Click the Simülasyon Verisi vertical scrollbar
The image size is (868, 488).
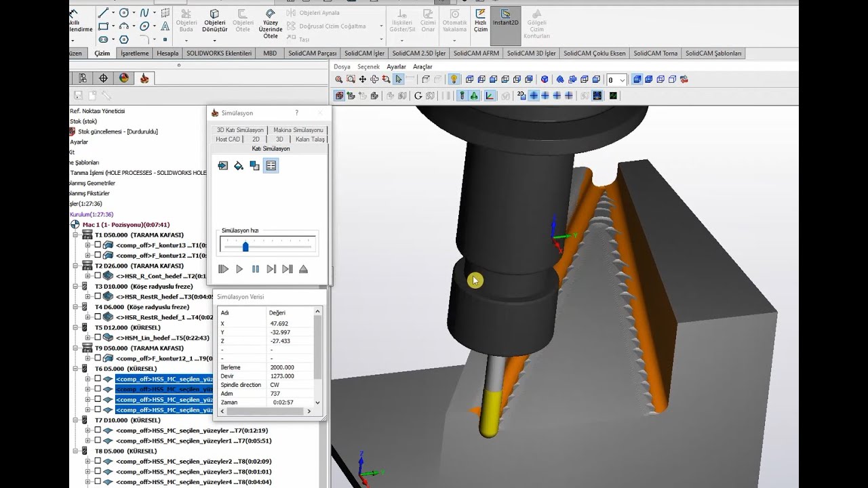coord(318,357)
